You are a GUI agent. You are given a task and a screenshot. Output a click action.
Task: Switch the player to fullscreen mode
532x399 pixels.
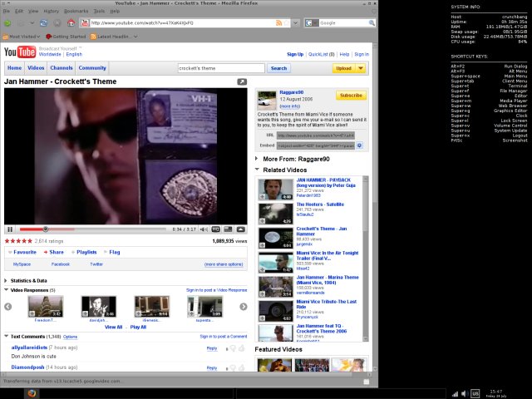tap(241, 229)
